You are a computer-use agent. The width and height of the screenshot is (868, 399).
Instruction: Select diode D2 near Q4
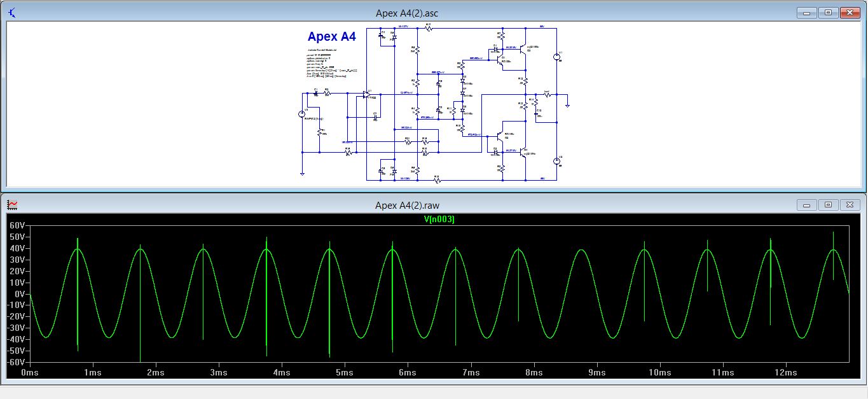495,151
